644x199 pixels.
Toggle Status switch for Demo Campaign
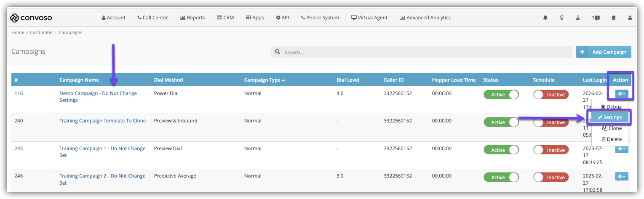501,95
